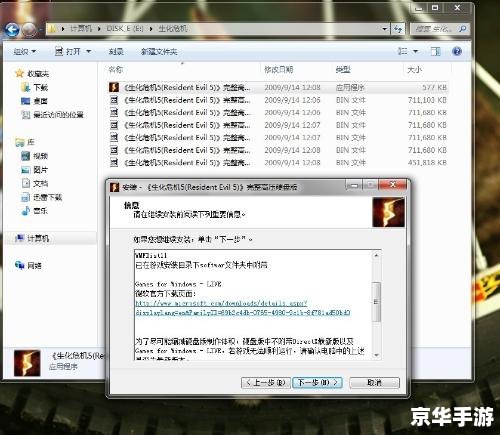Click 取消 button in the installer

point(374,383)
